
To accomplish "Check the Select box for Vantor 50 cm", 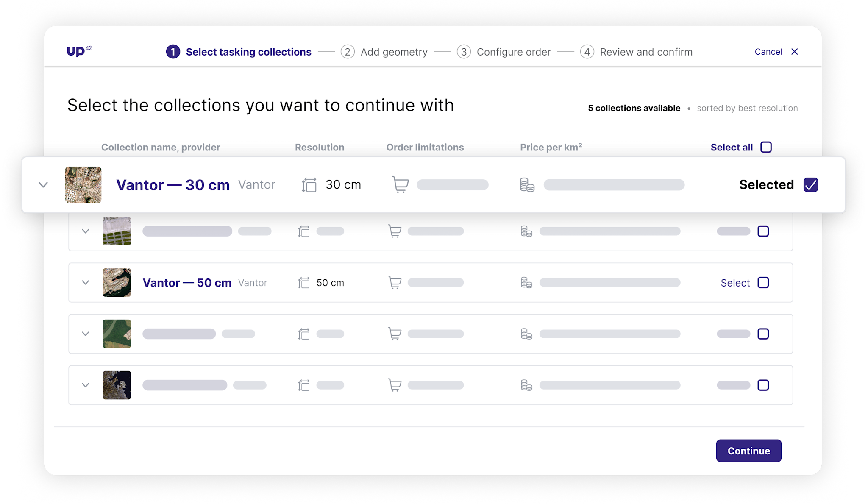I will pyautogui.click(x=763, y=282).
